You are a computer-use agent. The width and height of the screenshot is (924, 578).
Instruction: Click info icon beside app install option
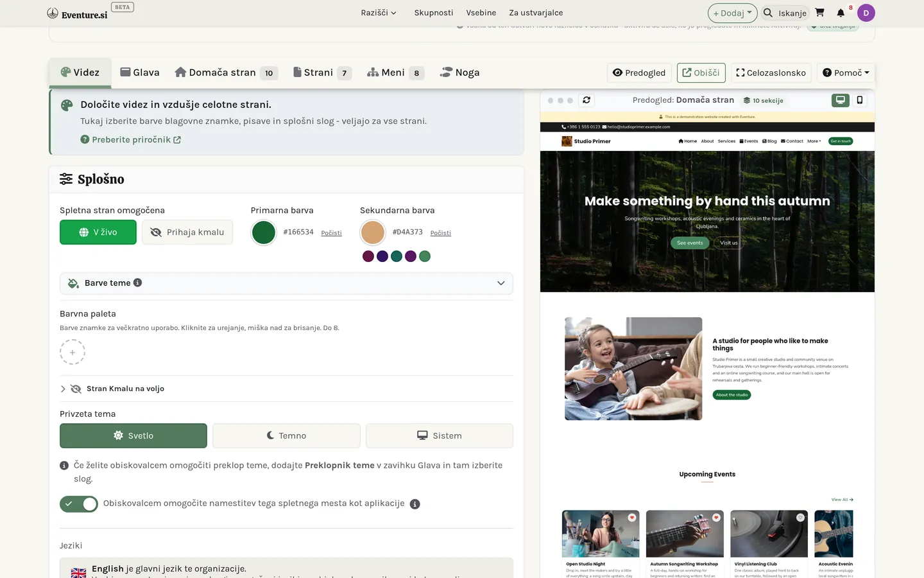pyautogui.click(x=415, y=504)
